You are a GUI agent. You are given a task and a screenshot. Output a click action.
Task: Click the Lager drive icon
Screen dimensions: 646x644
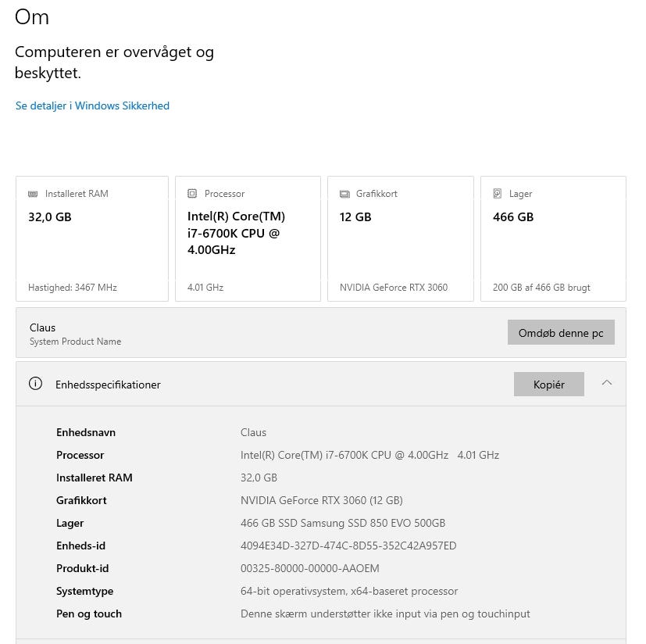coord(498,194)
